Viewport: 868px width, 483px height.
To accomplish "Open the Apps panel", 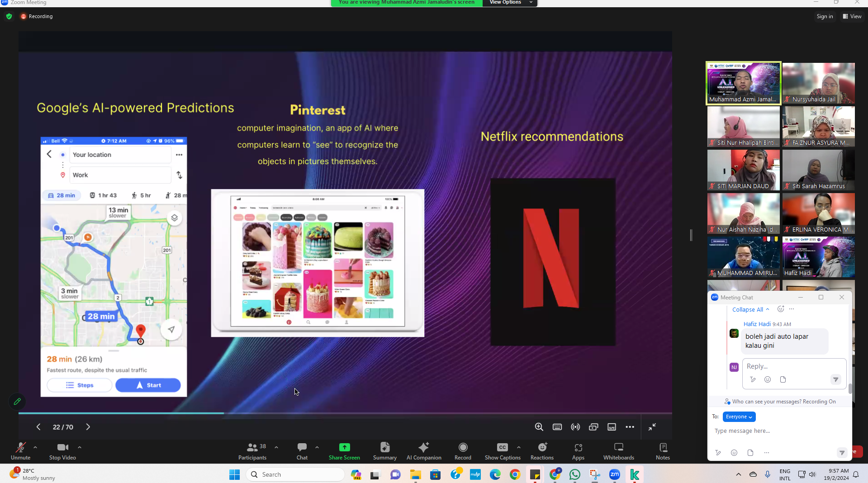I will [x=578, y=451].
